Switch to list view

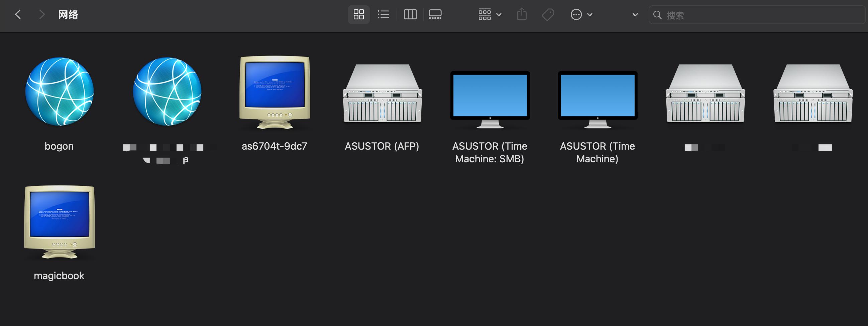pyautogui.click(x=384, y=14)
